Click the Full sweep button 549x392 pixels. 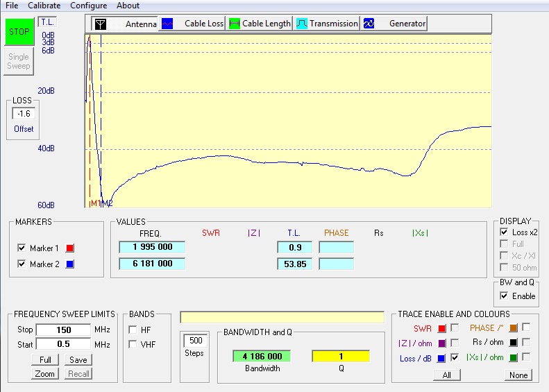coord(45,360)
